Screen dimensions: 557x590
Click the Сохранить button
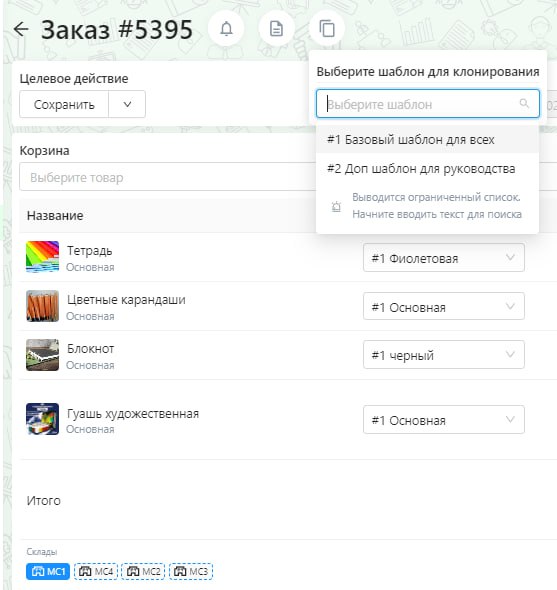point(64,104)
